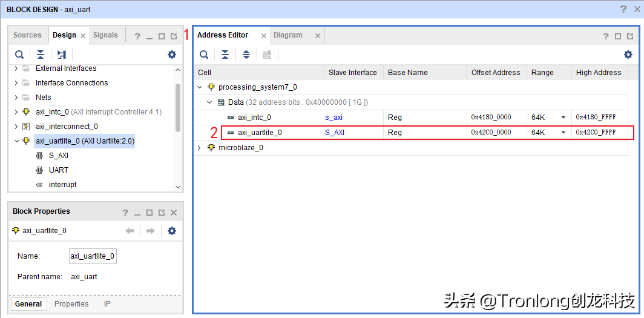This screenshot has width=644, height=318.
Task: Open help for Design panel
Action: click(137, 36)
